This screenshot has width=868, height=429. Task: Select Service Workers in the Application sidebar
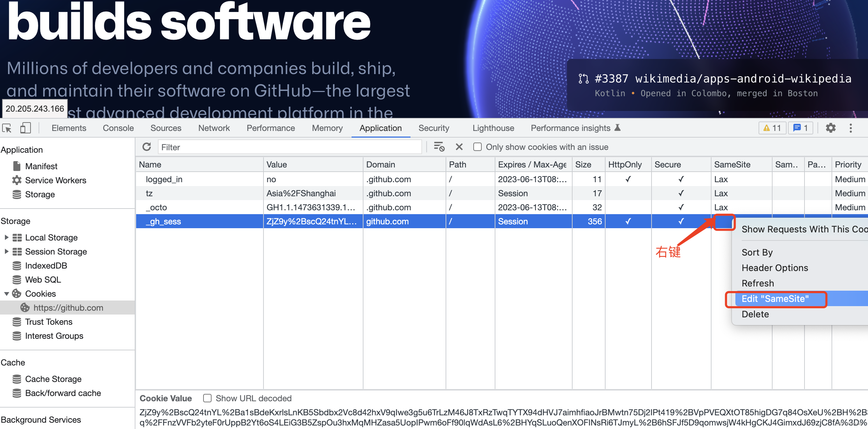pos(55,180)
